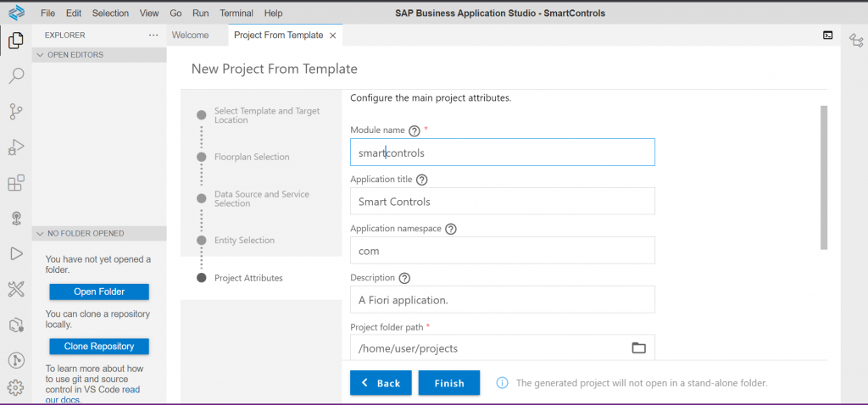This screenshot has height=405, width=868.
Task: Open the Search view icon
Action: click(16, 75)
